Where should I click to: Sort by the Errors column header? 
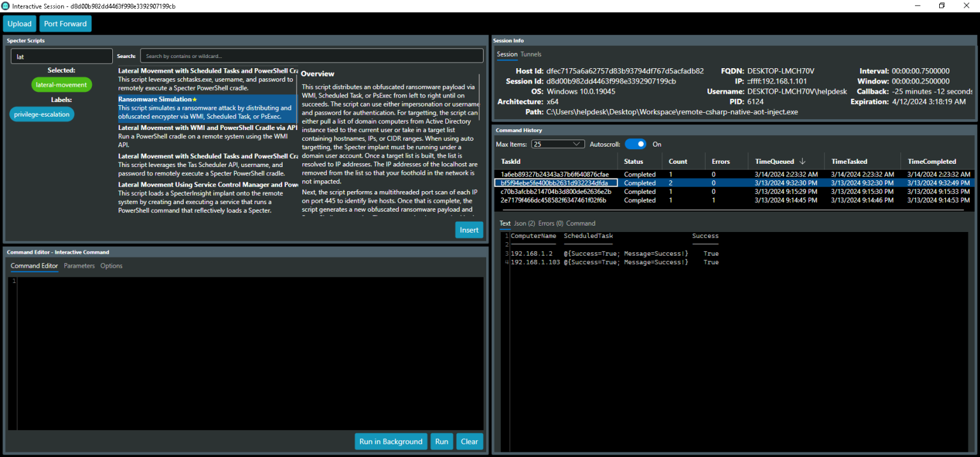[x=727, y=161]
